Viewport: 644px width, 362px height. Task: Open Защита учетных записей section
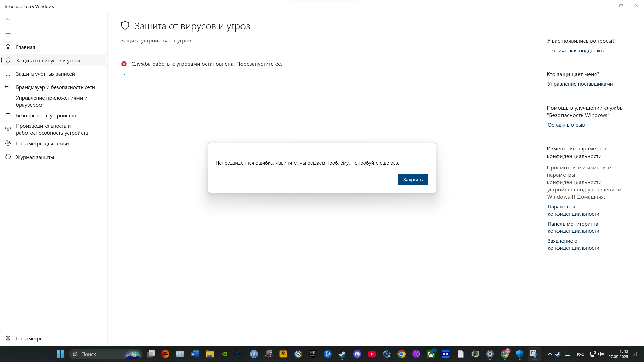pyautogui.click(x=54, y=74)
